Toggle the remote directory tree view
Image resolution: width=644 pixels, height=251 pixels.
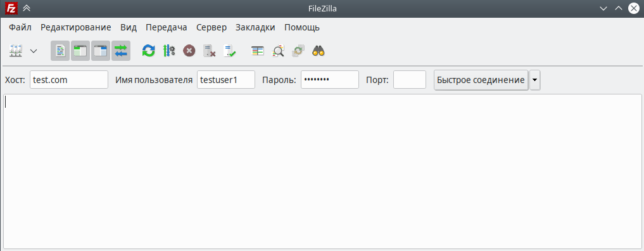click(x=101, y=51)
